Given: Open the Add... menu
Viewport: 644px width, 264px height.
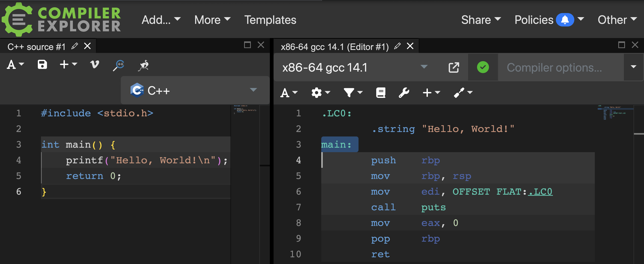Looking at the screenshot, I should [161, 20].
